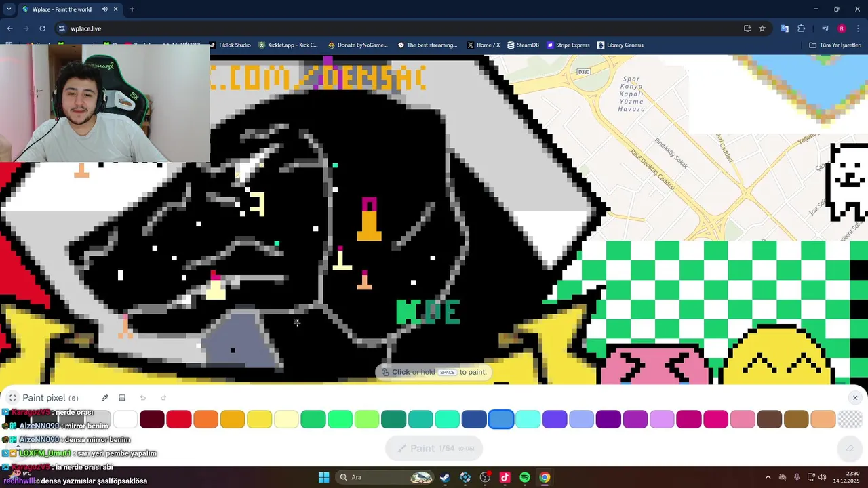The height and width of the screenshot is (488, 868).
Task: Select the eyedropper color picker tool
Action: point(104,398)
